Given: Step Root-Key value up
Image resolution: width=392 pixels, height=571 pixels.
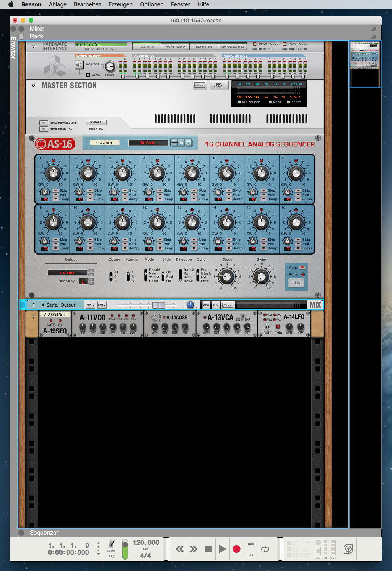Looking at the screenshot, I should 91,279.
